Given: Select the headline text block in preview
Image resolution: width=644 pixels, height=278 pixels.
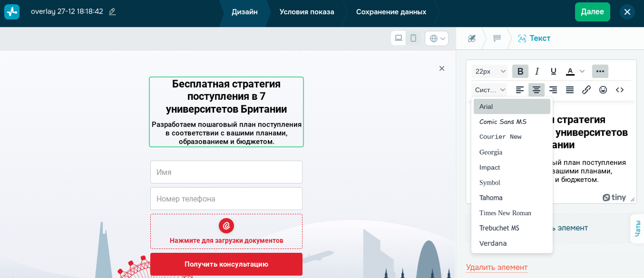Looking at the screenshot, I should click(x=226, y=97).
